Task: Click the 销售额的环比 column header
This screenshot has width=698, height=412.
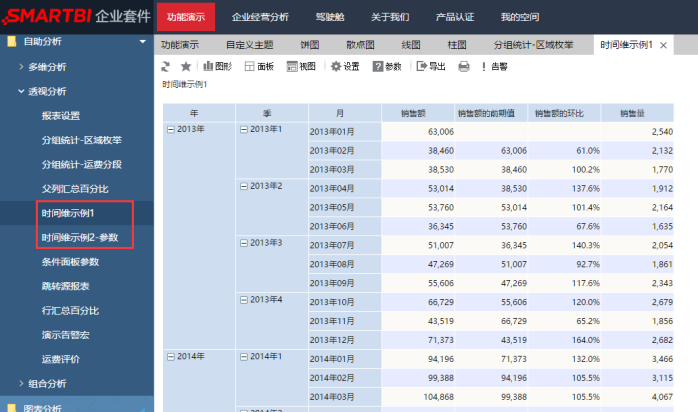Action: [564, 113]
